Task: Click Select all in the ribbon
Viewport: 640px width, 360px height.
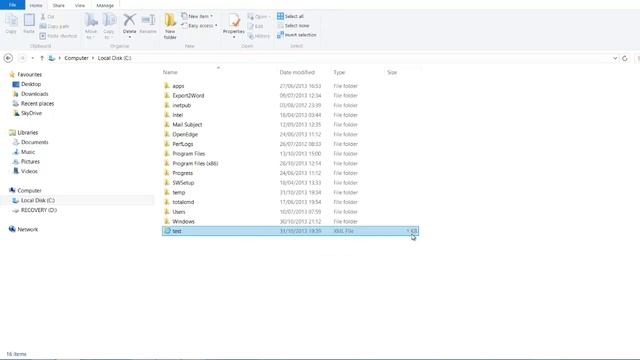Action: (290, 16)
